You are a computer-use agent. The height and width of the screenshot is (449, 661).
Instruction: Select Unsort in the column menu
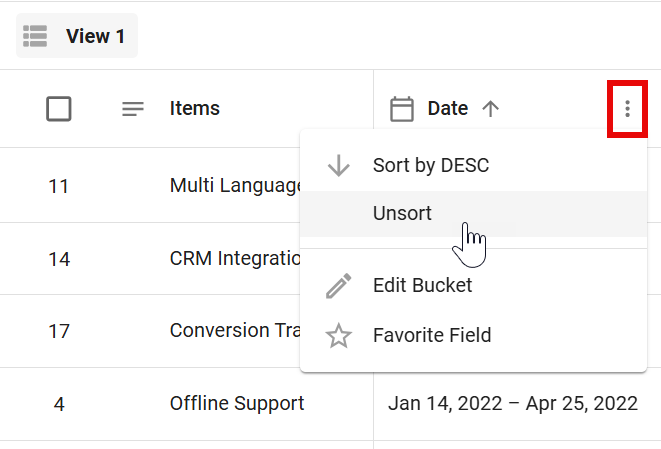pos(402,213)
